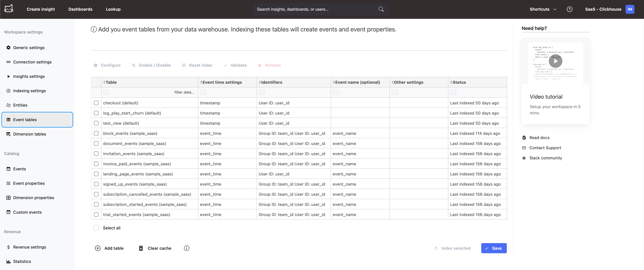Open Slack community link
This screenshot has height=270, width=644.
pyautogui.click(x=545, y=158)
